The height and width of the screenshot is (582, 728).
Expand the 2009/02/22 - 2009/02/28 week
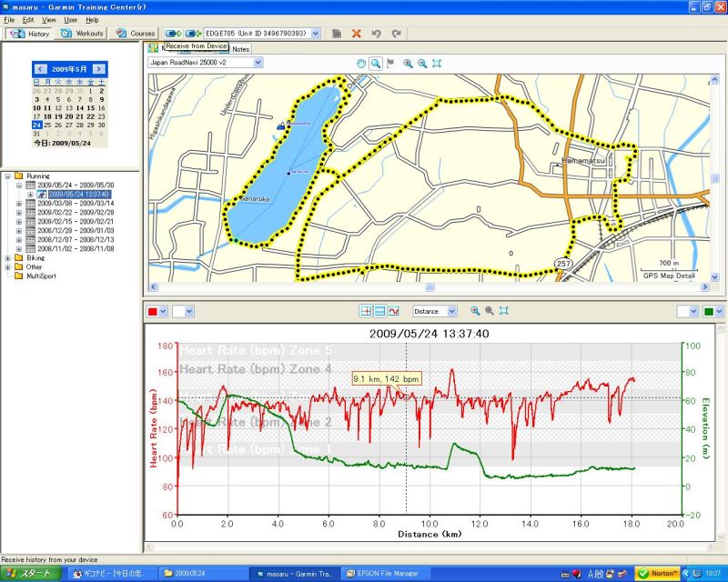[19, 213]
